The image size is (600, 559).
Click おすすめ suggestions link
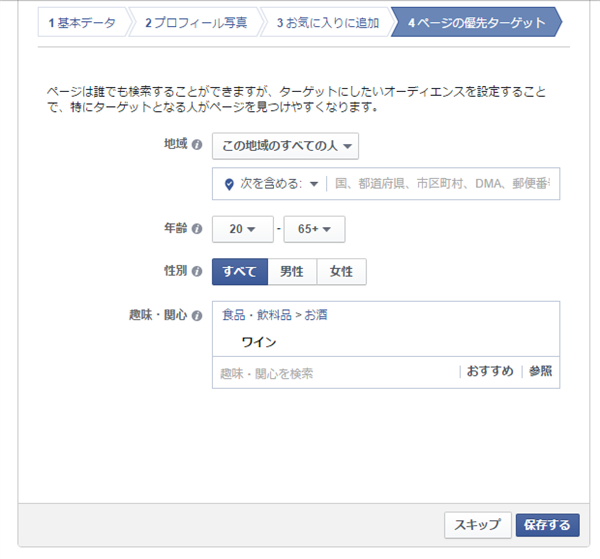point(490,371)
